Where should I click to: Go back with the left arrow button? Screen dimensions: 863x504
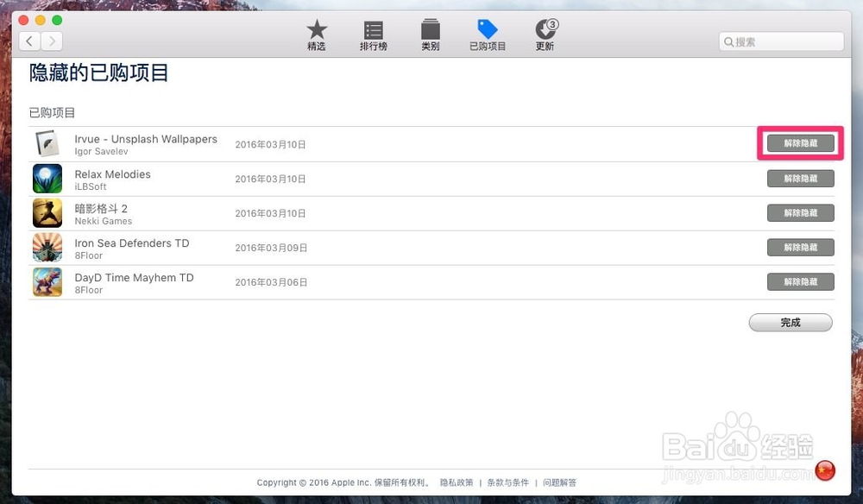pyautogui.click(x=29, y=41)
